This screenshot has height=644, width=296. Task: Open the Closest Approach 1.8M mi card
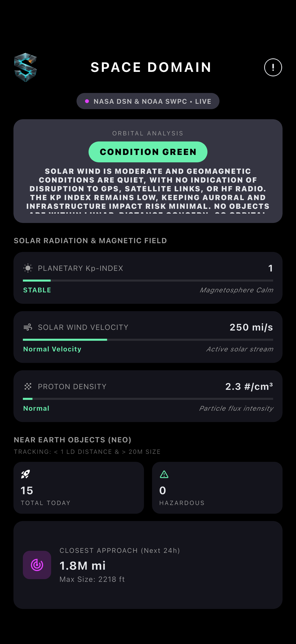tap(148, 565)
